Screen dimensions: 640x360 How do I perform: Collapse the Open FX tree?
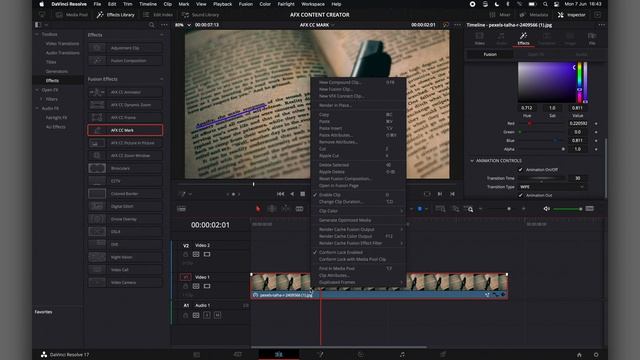[x=37, y=90]
